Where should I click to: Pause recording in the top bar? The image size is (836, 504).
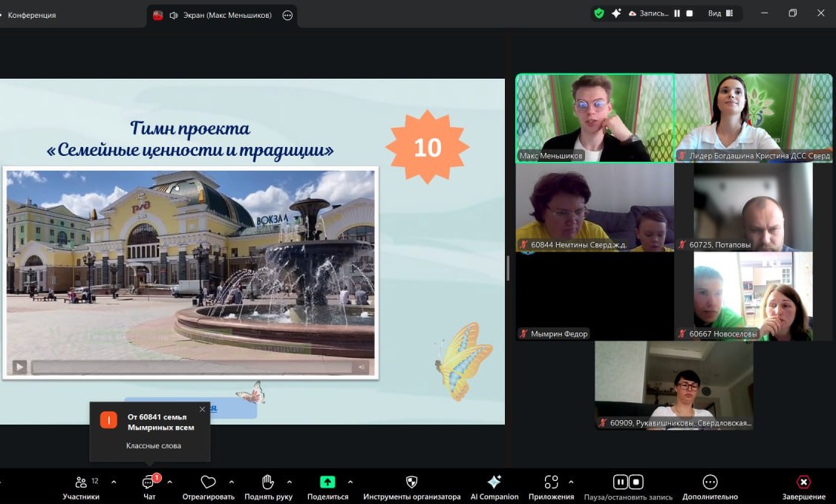pyautogui.click(x=677, y=13)
